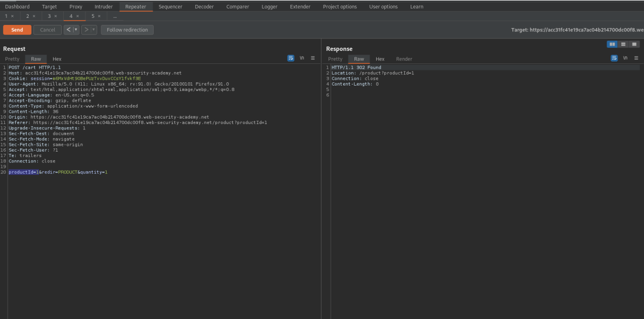Click the Send button
This screenshot has width=644, height=319.
17,30
